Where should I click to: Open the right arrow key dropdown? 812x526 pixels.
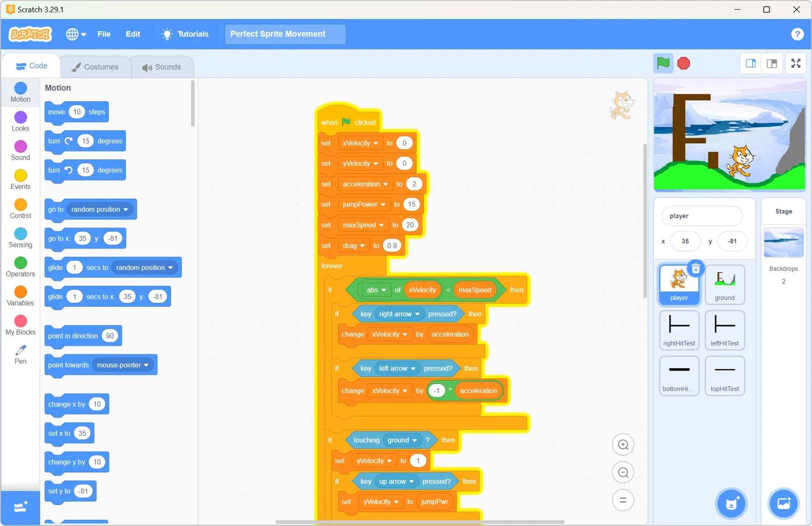[399, 314]
